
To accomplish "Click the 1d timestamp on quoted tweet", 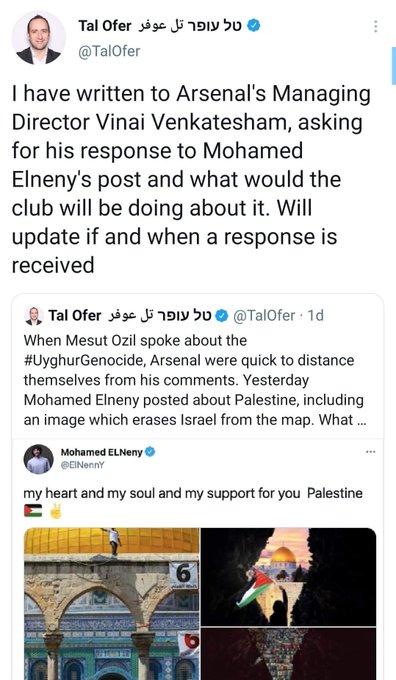I will tap(315, 316).
